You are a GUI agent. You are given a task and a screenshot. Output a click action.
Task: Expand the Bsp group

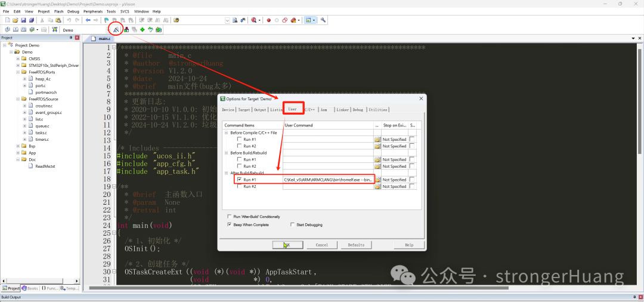[x=18, y=146]
